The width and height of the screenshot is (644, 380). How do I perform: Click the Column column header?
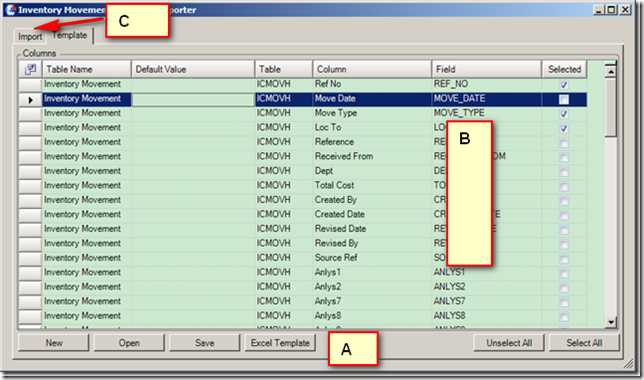(x=372, y=69)
